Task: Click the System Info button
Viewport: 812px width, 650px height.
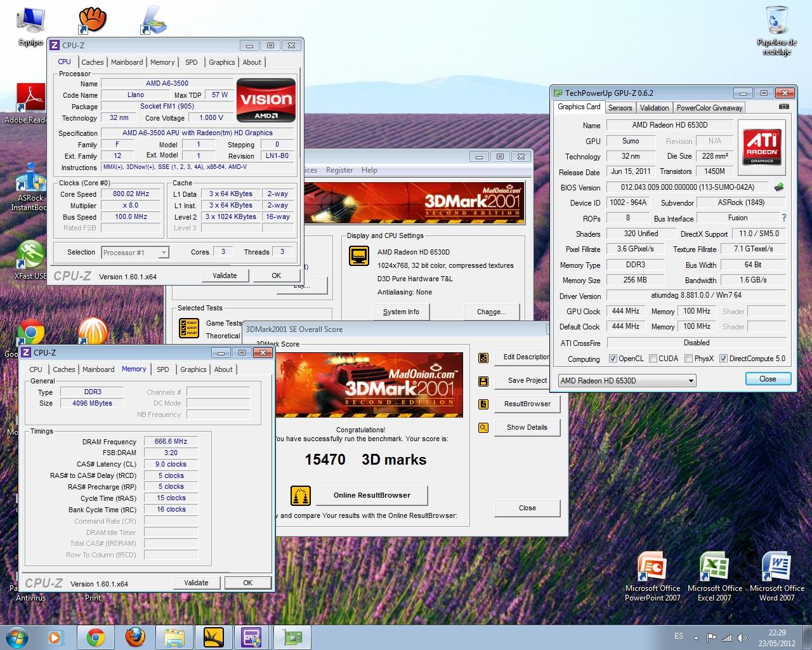Action: 401,312
